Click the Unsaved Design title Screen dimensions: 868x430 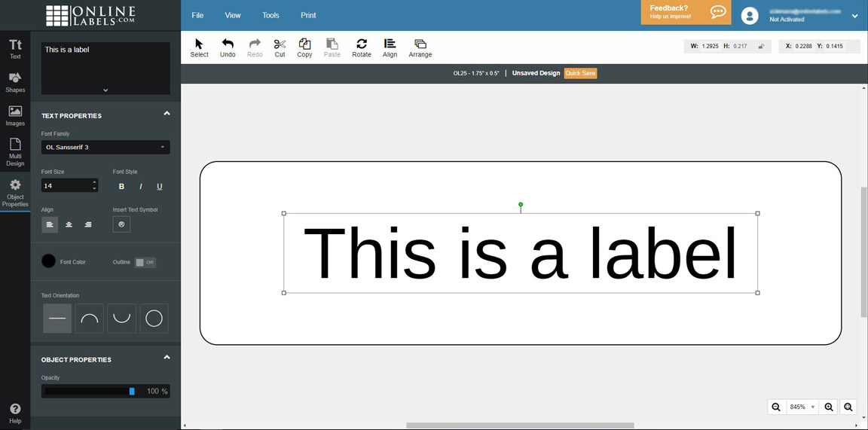[536, 73]
